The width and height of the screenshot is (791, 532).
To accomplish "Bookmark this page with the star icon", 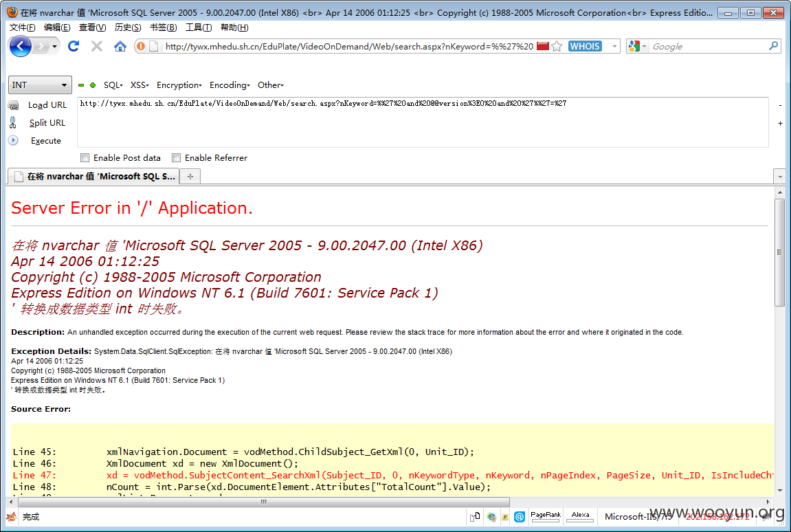I will (x=557, y=47).
